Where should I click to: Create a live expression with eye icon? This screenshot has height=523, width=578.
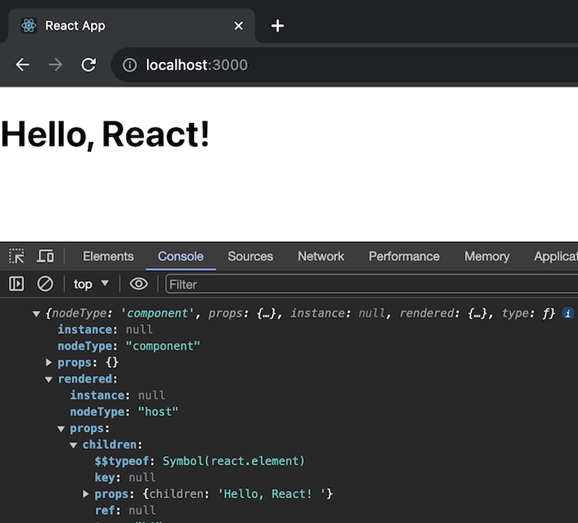(x=139, y=284)
